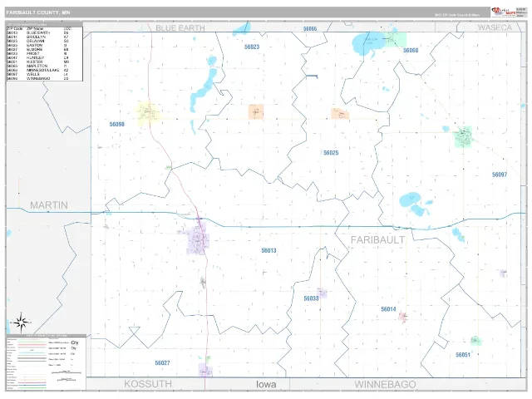Click the Iowa state label

pos(266,384)
